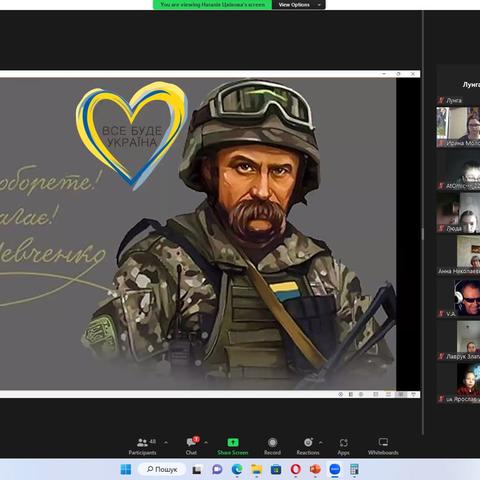Select the Ярослав participant video tile
Viewport: 480px width, 480px height.
(x=458, y=383)
